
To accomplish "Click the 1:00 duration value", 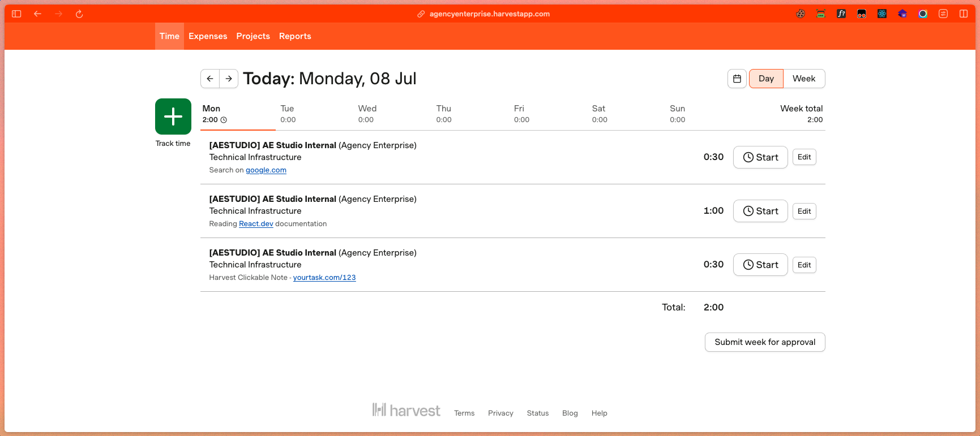I will (x=713, y=211).
